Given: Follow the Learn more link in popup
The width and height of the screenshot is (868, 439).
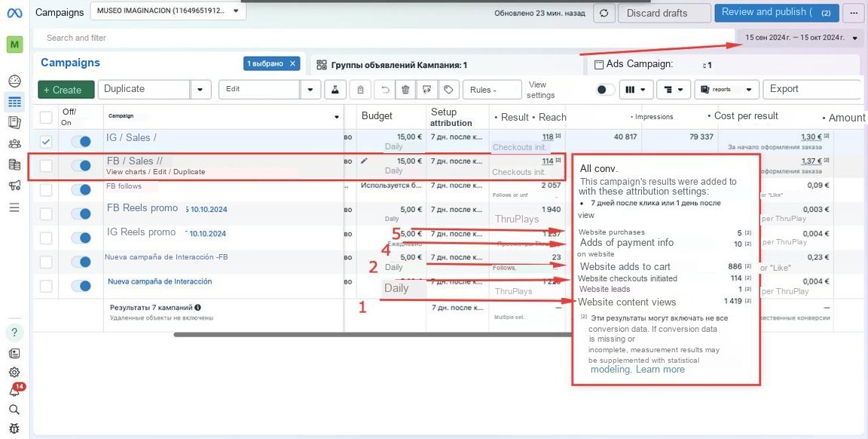Looking at the screenshot, I should coord(660,369).
